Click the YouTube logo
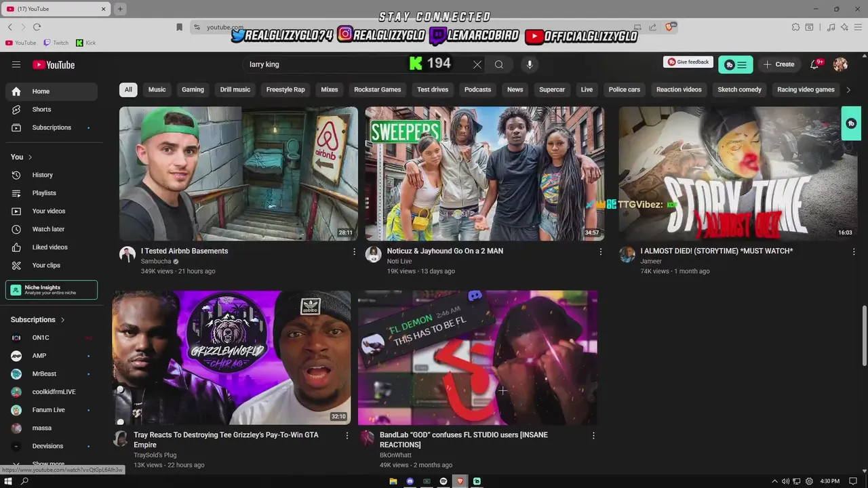 [x=54, y=65]
